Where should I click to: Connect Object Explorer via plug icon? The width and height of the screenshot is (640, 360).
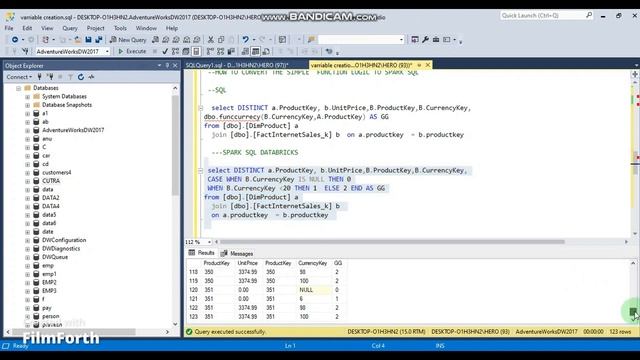click(x=40, y=77)
